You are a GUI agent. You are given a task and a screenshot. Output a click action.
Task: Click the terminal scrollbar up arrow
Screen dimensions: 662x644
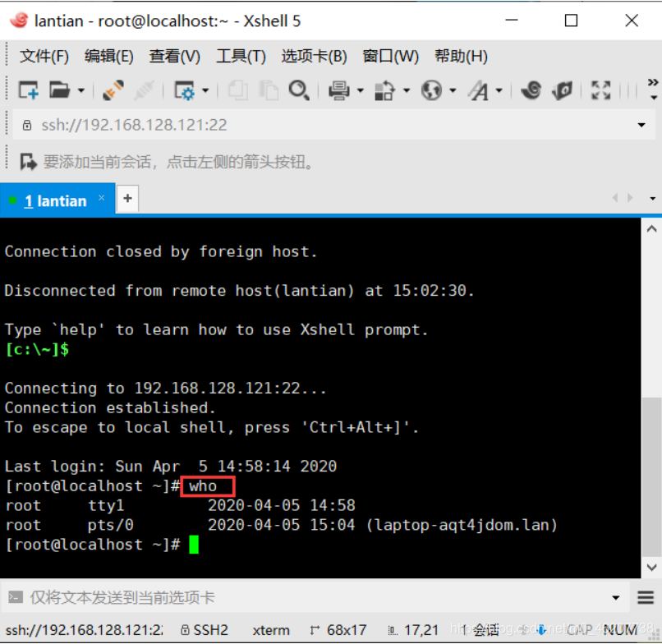(651, 229)
